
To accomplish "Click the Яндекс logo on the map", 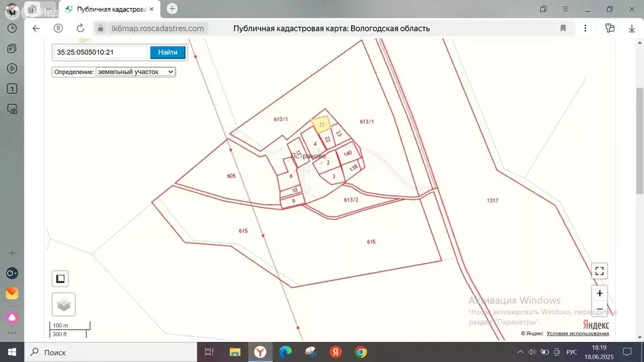I will coord(596,325).
